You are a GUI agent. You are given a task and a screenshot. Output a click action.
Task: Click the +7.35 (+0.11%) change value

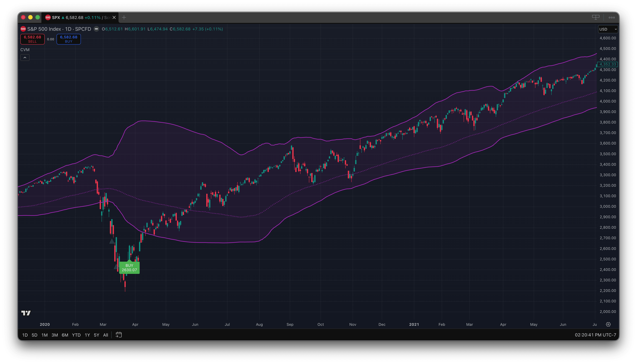pyautogui.click(x=207, y=29)
